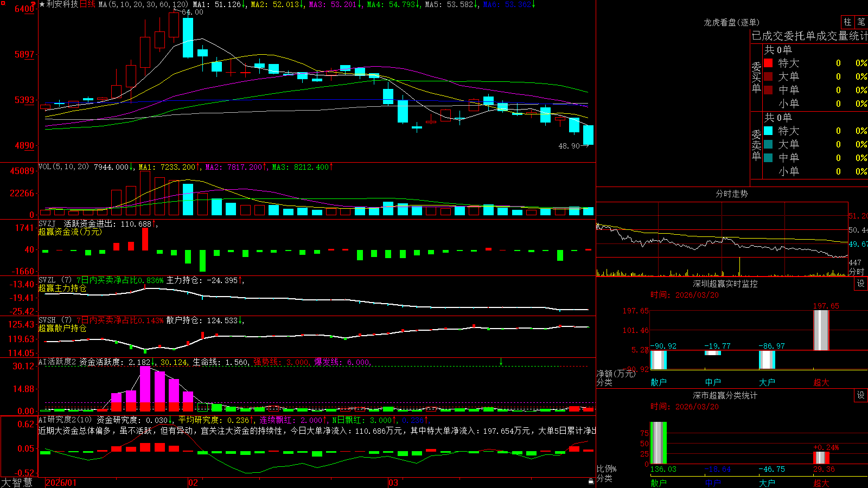
Task: Open 设 settings for 深市超赢分类统计 panel
Action: (860, 395)
